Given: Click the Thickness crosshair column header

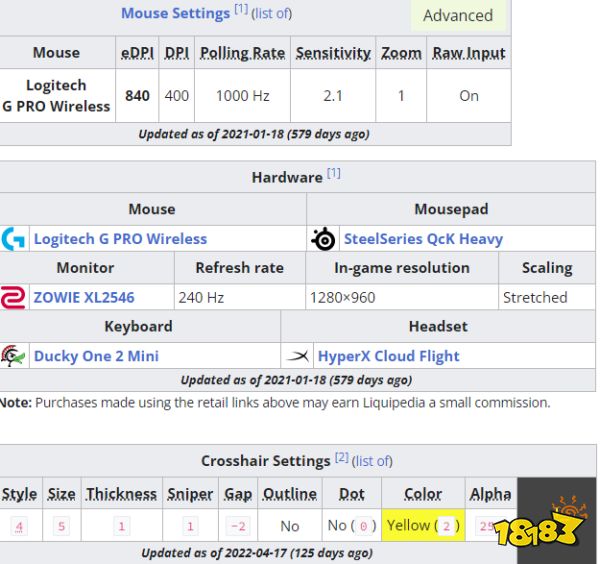Looking at the screenshot, I should tap(122, 494).
